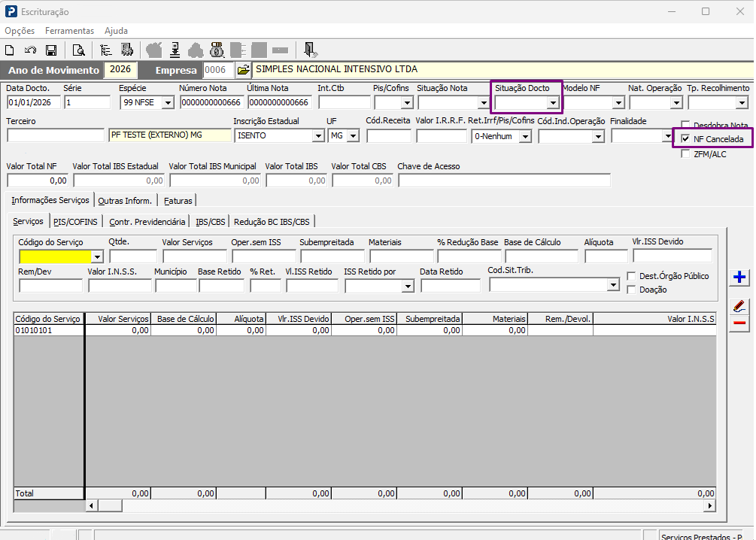
Task: Open the Opções menu
Action: (x=20, y=31)
